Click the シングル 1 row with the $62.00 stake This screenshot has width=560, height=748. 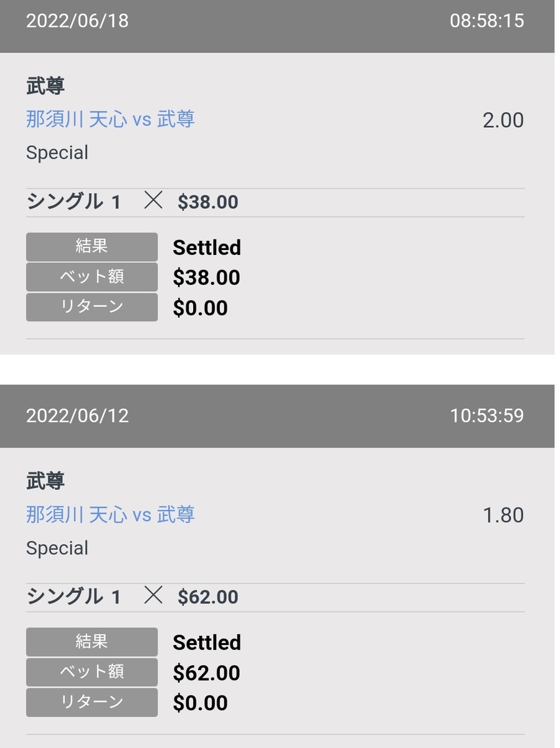pyautogui.click(x=74, y=597)
